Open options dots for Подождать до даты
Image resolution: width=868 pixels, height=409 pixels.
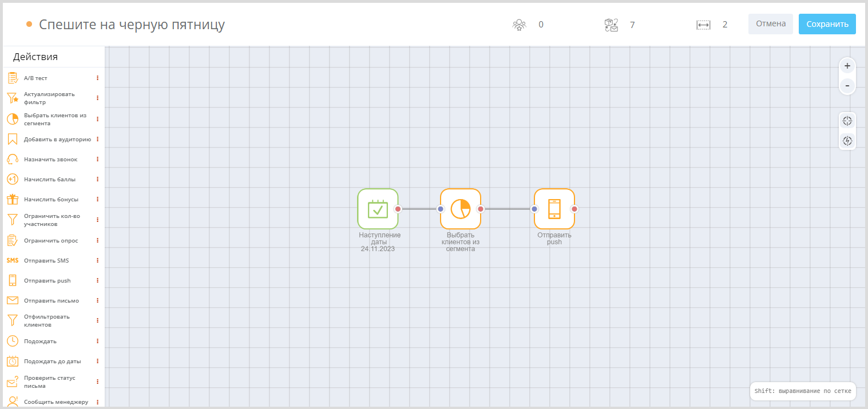pyautogui.click(x=97, y=361)
